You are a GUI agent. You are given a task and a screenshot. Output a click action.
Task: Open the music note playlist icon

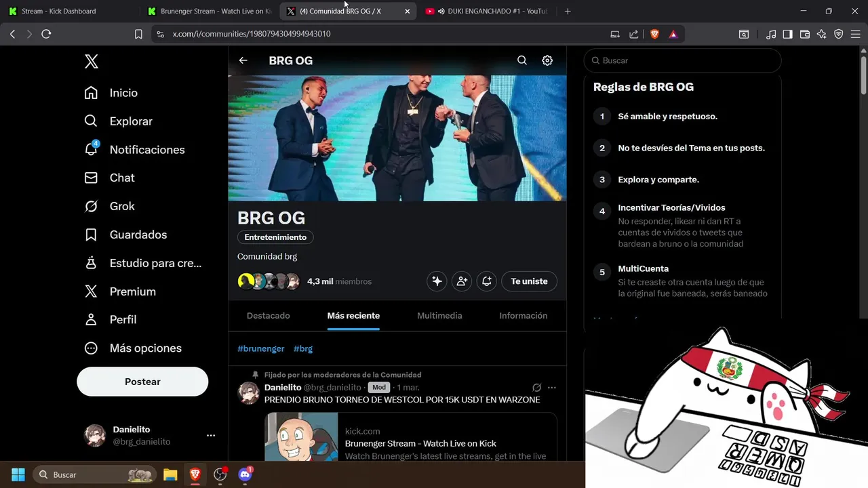771,34
